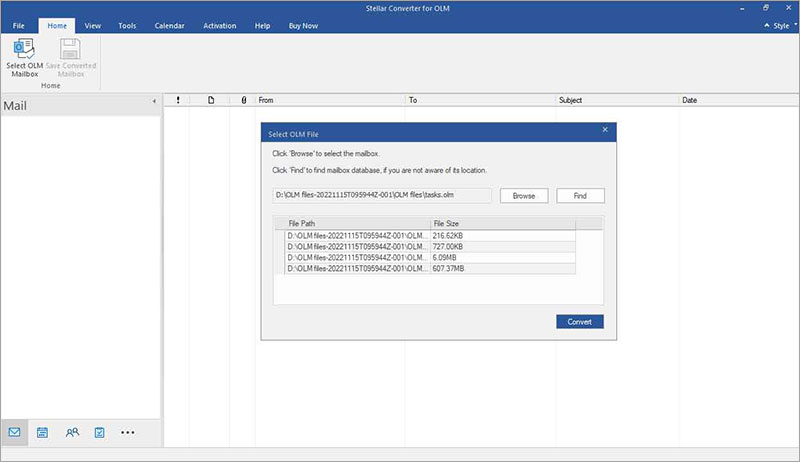This screenshot has width=800, height=462.
Task: Click the File Size column header
Action: [503, 223]
